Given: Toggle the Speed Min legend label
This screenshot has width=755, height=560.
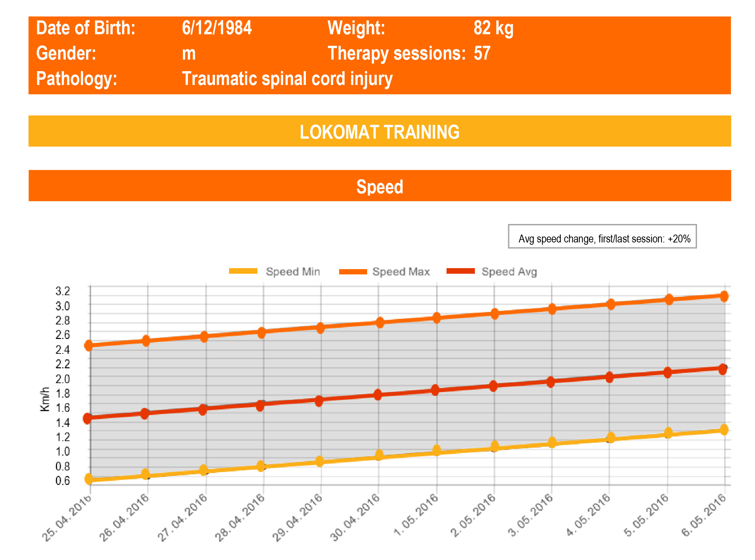Looking at the screenshot, I should [x=293, y=271].
